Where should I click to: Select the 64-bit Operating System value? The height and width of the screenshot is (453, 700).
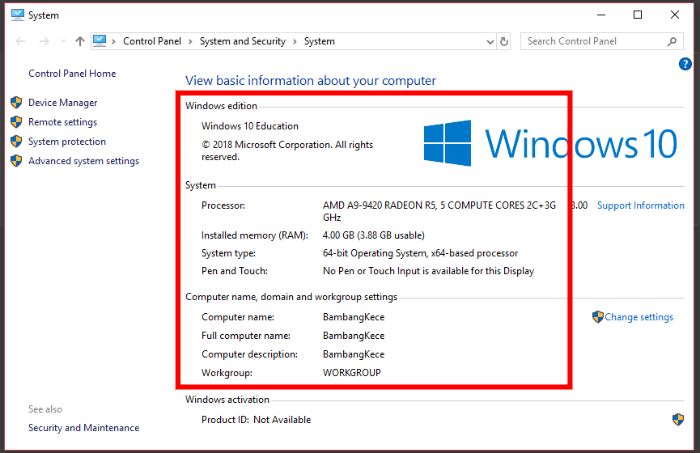click(x=420, y=253)
